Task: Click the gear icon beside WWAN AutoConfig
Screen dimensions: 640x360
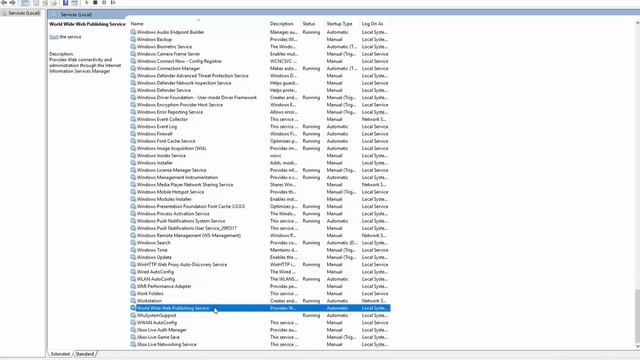Action: (133, 322)
